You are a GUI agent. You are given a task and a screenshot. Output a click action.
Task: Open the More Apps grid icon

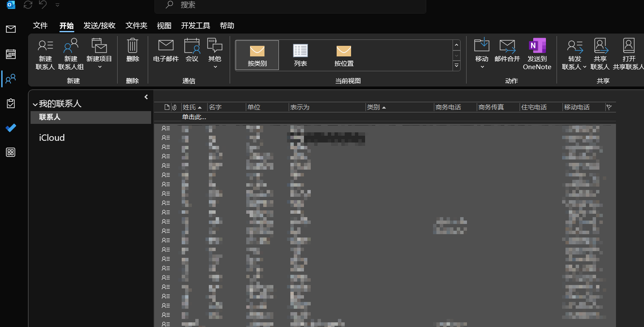pos(11,152)
